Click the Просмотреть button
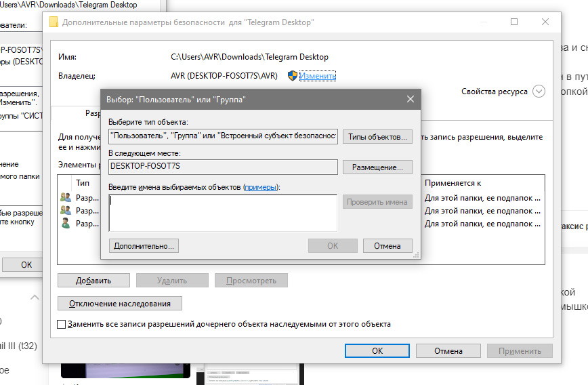588x385 pixels. (x=251, y=281)
